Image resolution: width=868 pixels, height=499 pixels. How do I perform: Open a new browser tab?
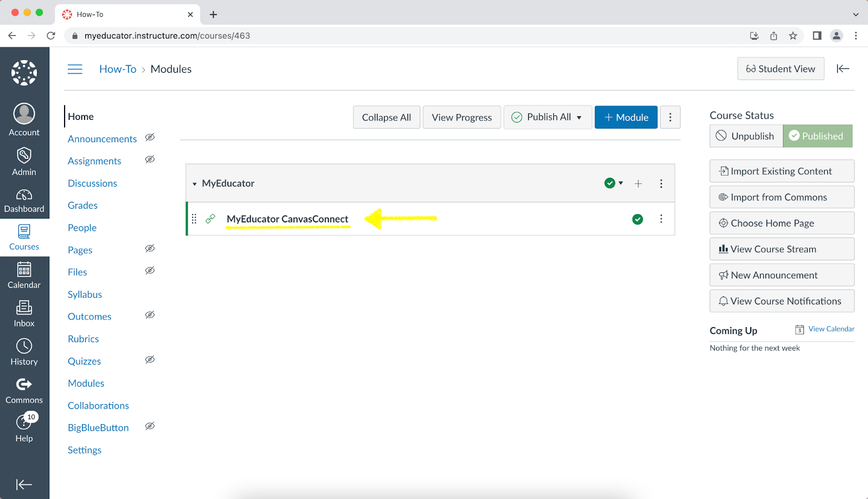214,15
